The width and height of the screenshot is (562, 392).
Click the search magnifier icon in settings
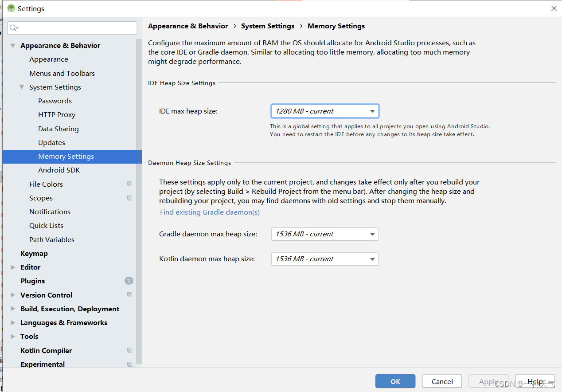tap(13, 28)
